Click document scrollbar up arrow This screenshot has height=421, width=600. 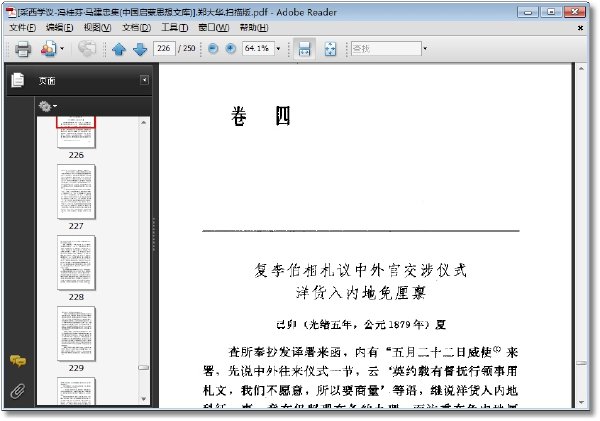581,69
